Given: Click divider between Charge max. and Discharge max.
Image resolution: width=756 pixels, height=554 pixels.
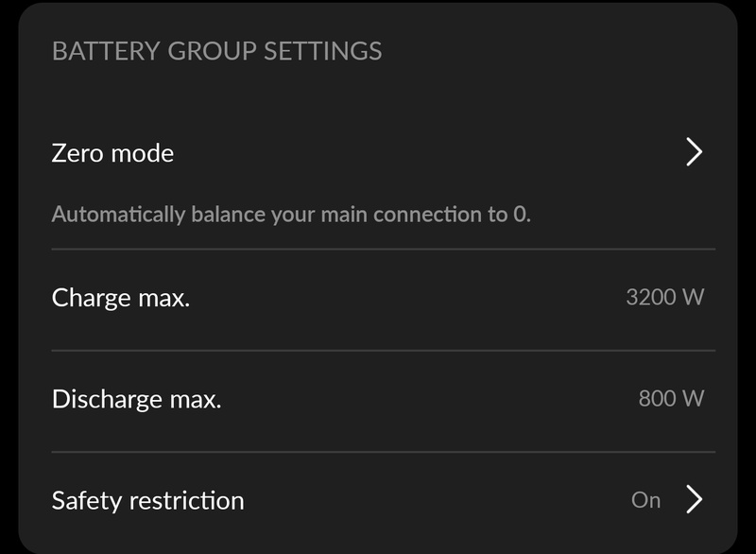Looking at the screenshot, I should pyautogui.click(x=383, y=351).
